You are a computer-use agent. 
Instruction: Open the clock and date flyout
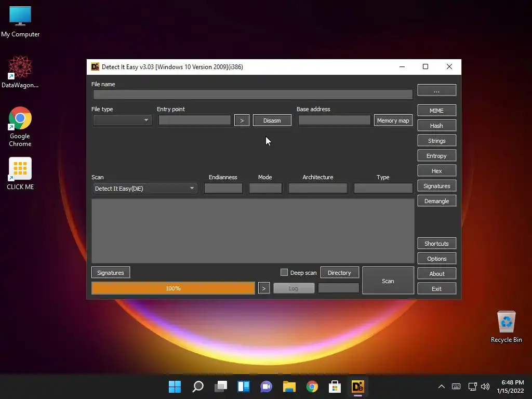[x=510, y=387]
